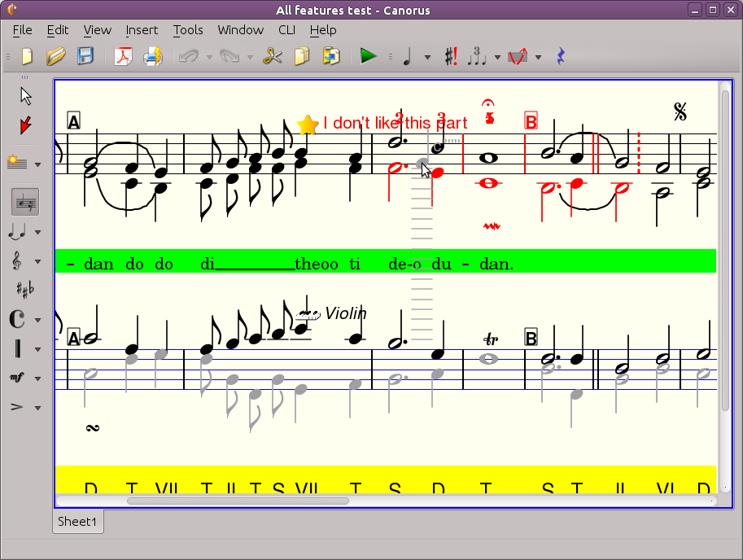Switch to the Sheet1 tab
The image size is (743, 560).
(77, 521)
